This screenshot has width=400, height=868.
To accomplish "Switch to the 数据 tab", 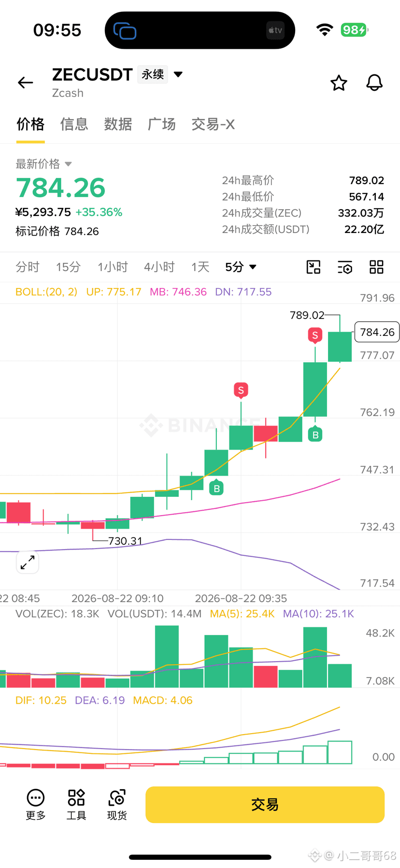I will [118, 124].
